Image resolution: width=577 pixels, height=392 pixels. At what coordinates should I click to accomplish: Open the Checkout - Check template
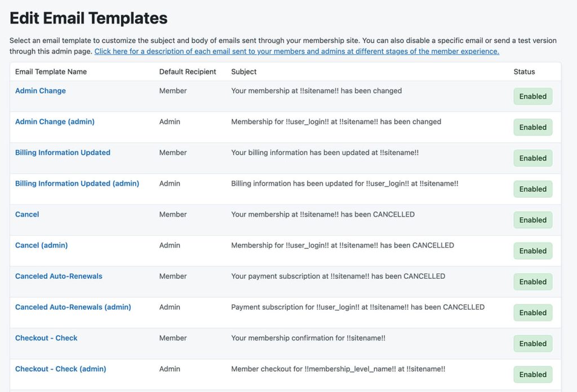click(46, 338)
